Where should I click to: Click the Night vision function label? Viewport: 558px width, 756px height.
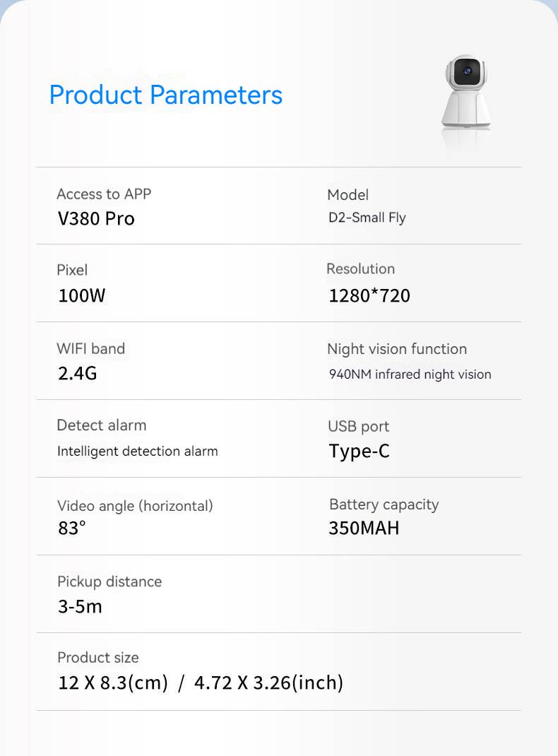[x=397, y=348]
